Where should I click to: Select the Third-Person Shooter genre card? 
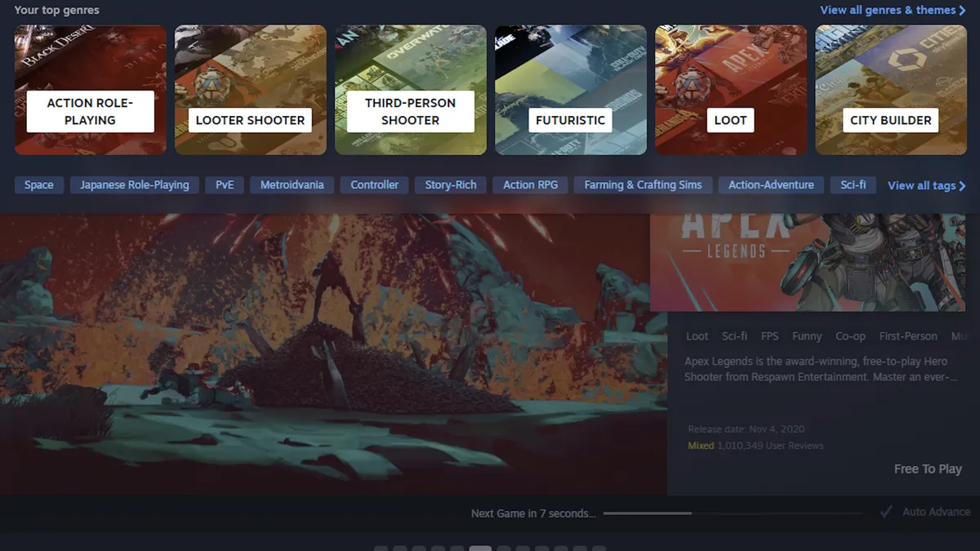coord(410,90)
